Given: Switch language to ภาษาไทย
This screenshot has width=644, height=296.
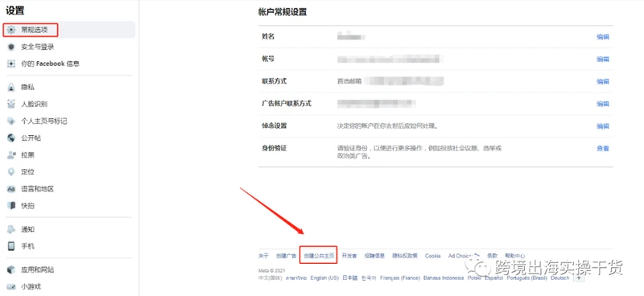Looking at the screenshot, I should pyautogui.click(x=296, y=278).
